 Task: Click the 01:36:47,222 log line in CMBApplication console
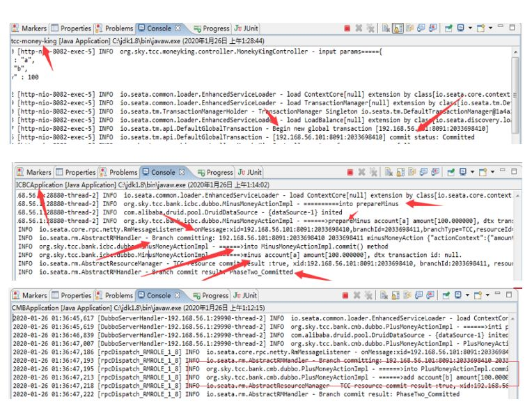[x=236, y=394]
